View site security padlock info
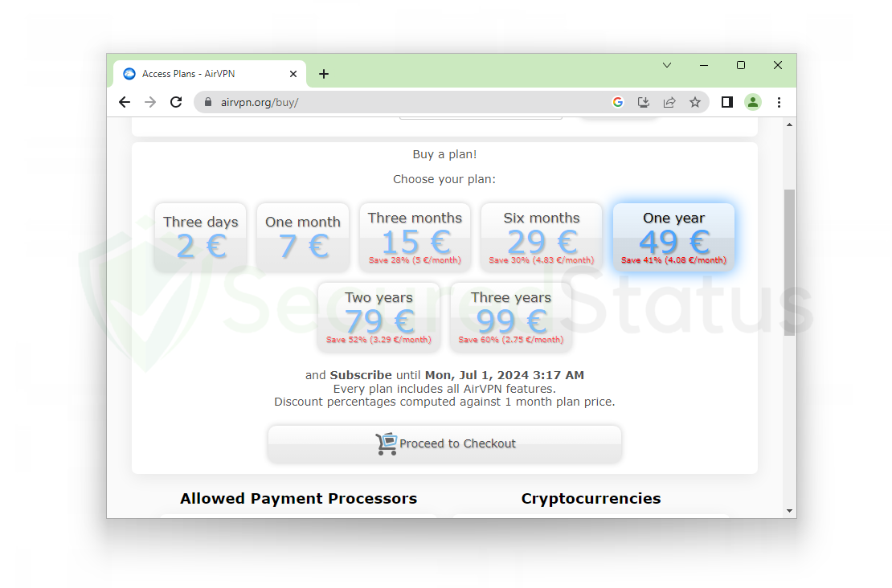The height and width of the screenshot is (588, 892). (x=208, y=102)
